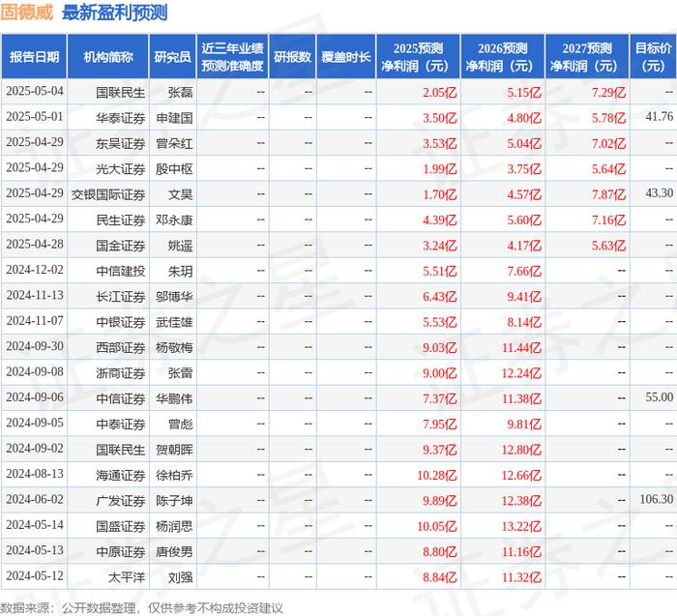Click analyst name 武佳雄
This screenshot has width=677, height=616.
(x=174, y=322)
